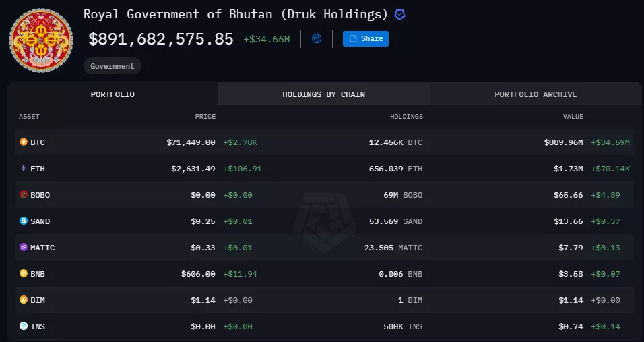Click the MATIC token icon
Image resolution: width=644 pixels, height=342 pixels.
click(x=24, y=248)
